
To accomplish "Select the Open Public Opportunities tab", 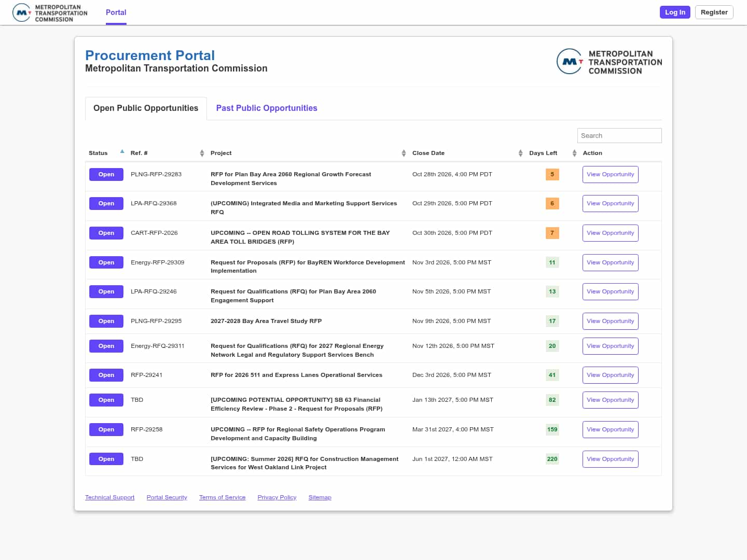I will (x=146, y=108).
